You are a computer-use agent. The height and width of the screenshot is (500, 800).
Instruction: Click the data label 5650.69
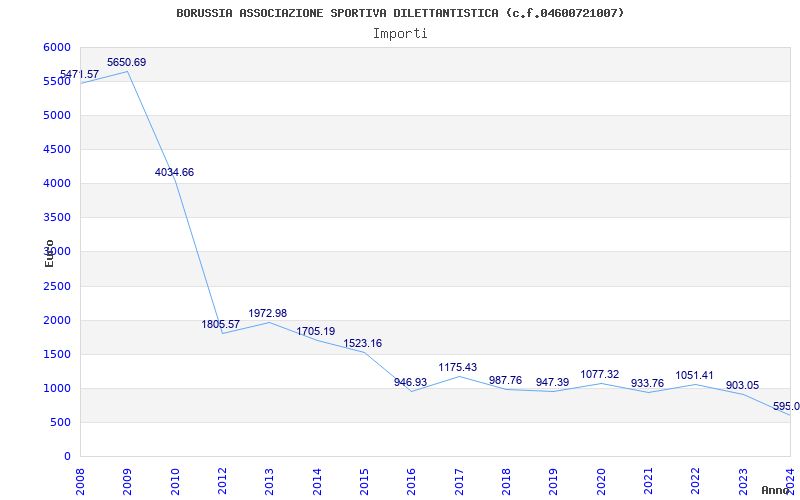[127, 62]
